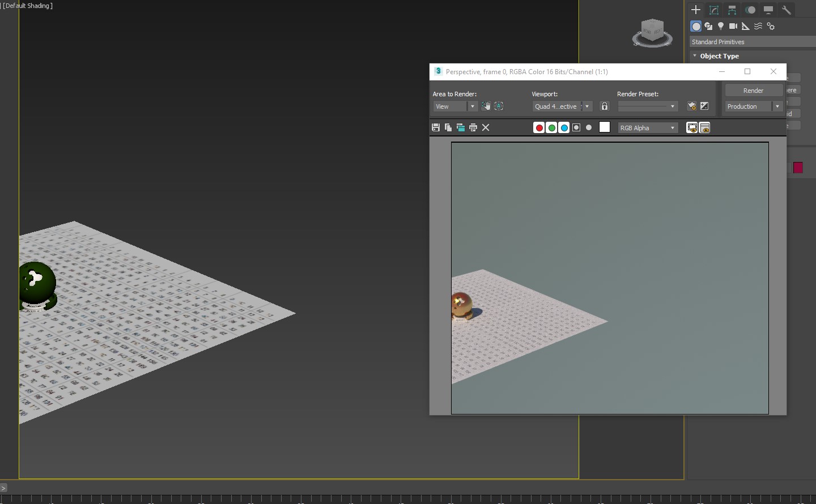
Task: Click the ViewCube in the viewport
Action: [x=652, y=32]
